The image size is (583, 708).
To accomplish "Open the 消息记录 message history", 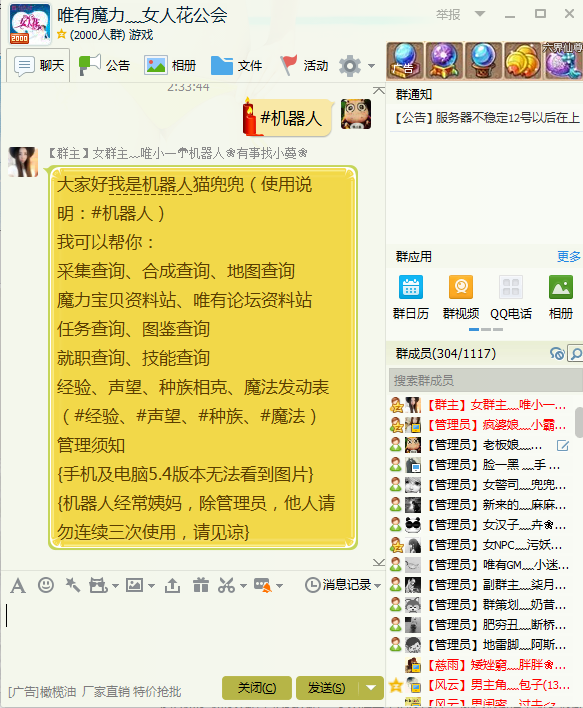I will (338, 585).
